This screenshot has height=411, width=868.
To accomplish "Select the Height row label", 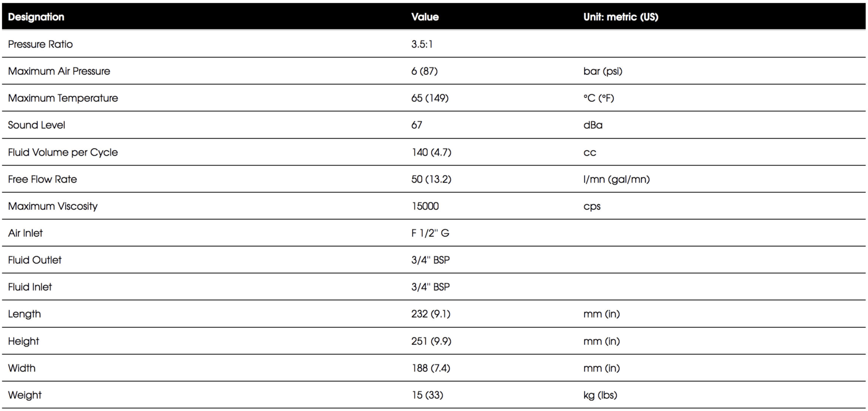I will (23, 341).
